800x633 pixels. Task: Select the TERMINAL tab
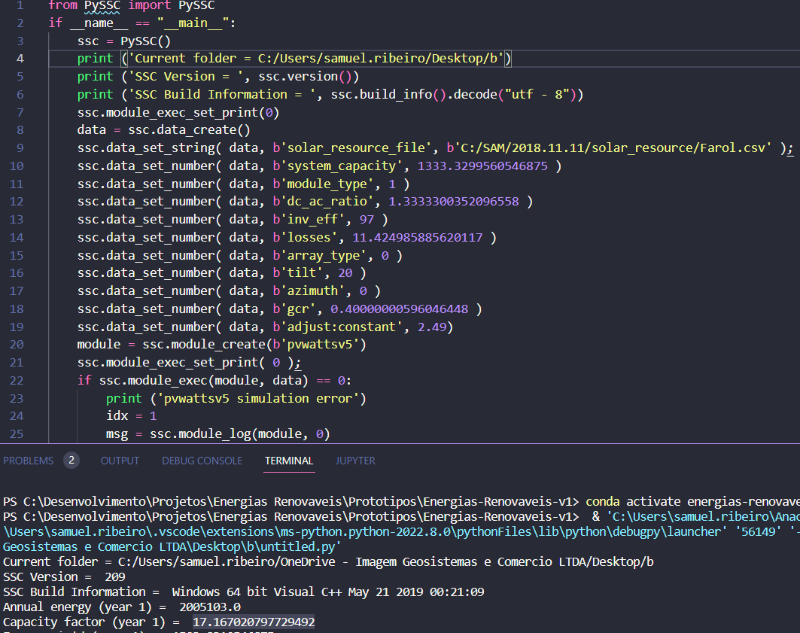pyautogui.click(x=289, y=461)
